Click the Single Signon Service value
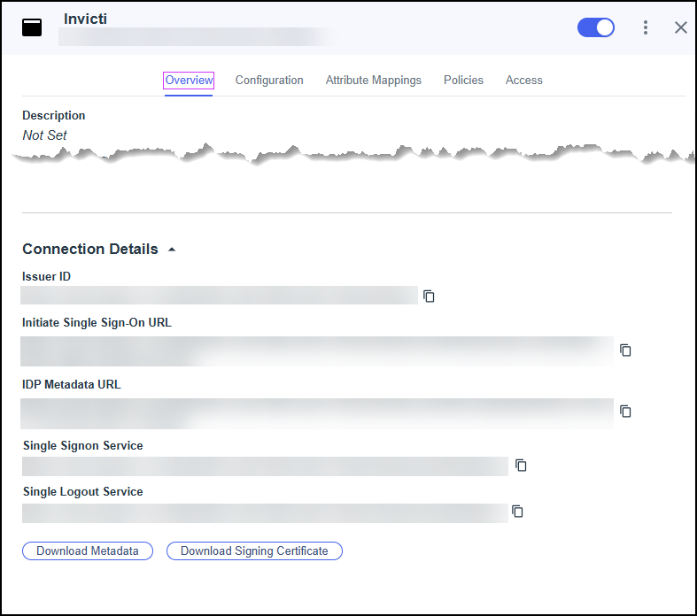This screenshot has height=616, width=697. pyautogui.click(x=265, y=466)
